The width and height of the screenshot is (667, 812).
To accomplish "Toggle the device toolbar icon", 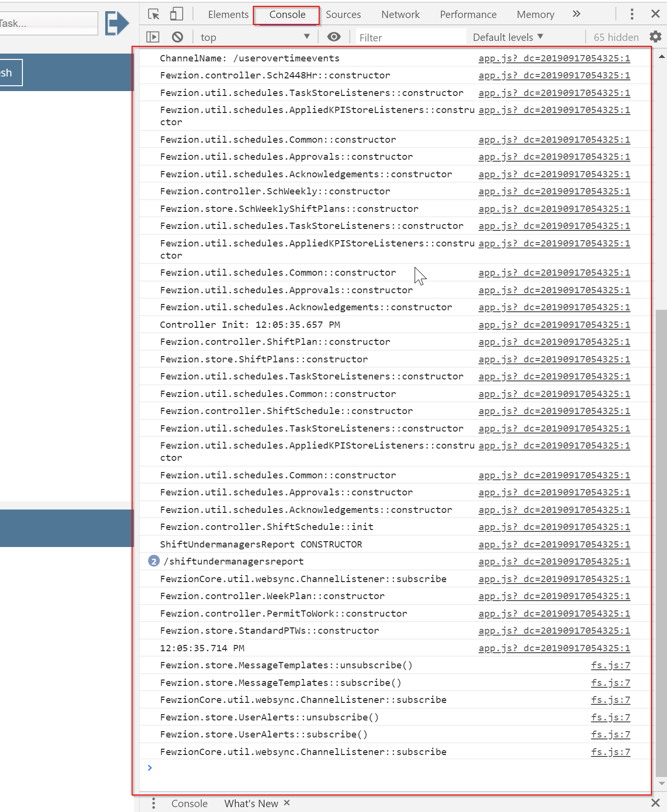I will [176, 15].
